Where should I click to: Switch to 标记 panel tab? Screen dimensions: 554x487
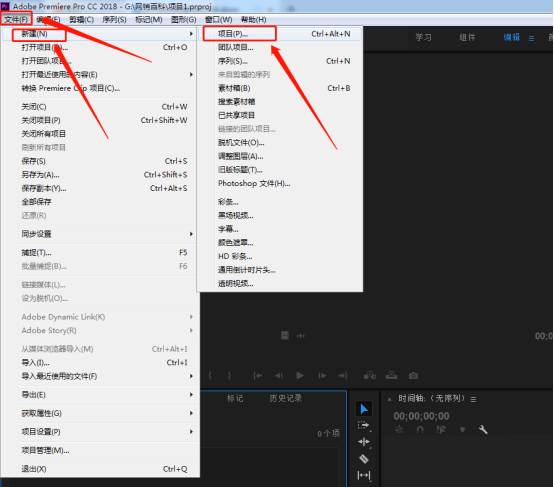pyautogui.click(x=235, y=398)
